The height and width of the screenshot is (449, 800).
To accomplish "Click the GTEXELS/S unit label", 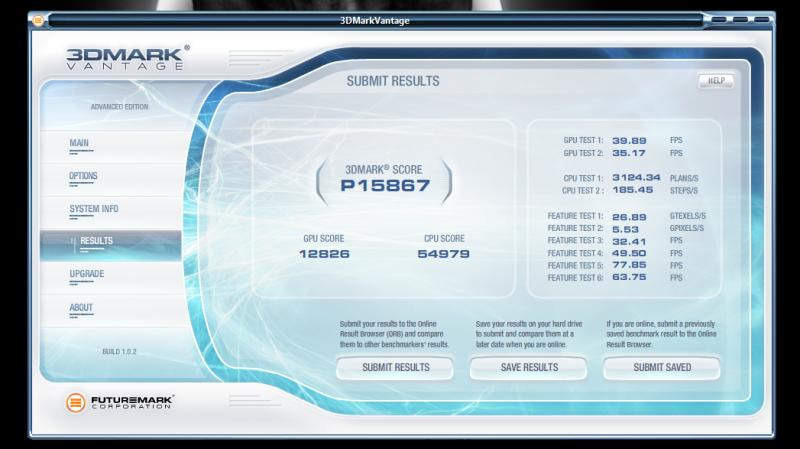I will 688,216.
